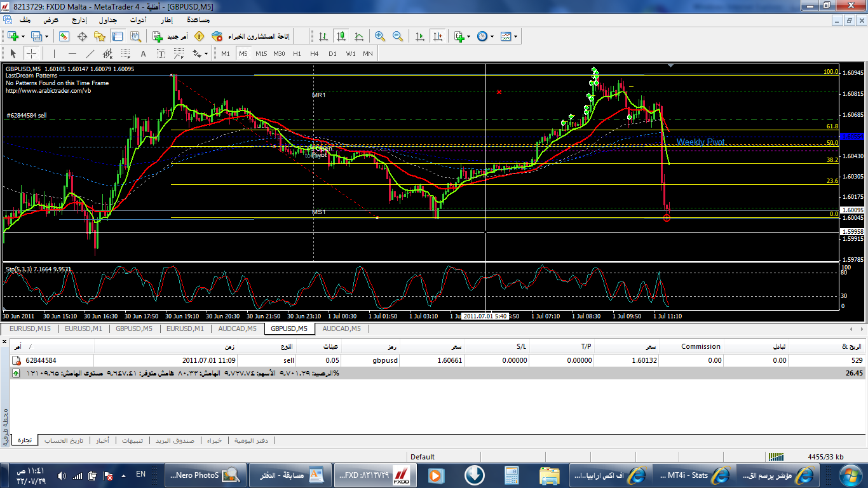Open the أدوات (Tools) menu
The height and width of the screenshot is (488, 868).
point(138,20)
